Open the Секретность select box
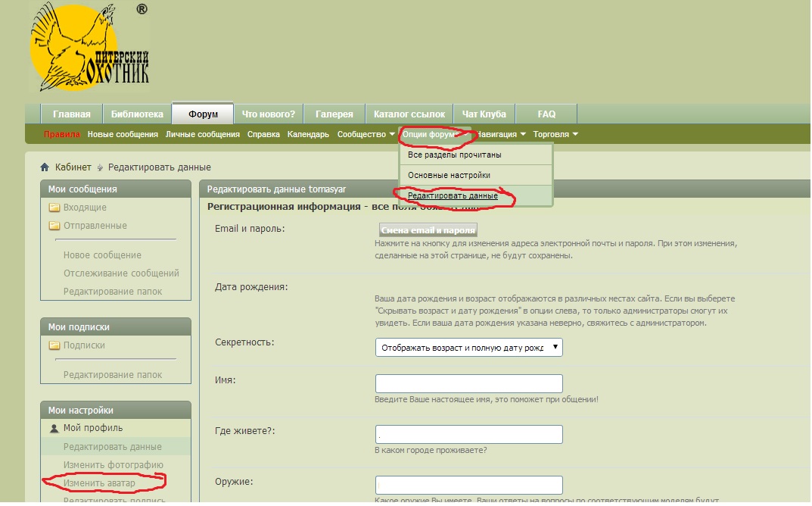Viewport: 812px width, 506px height. tap(468, 348)
